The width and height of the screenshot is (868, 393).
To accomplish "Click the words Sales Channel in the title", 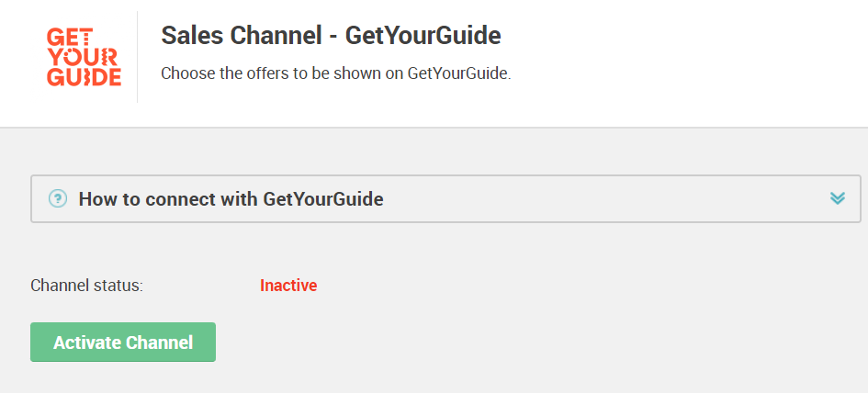I will pyautogui.click(x=242, y=36).
